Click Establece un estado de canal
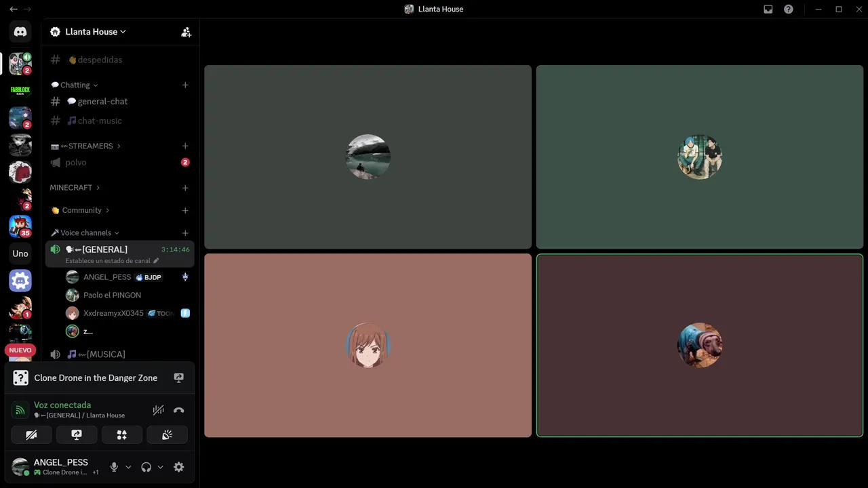Viewport: 868px width, 488px height. pyautogui.click(x=108, y=260)
